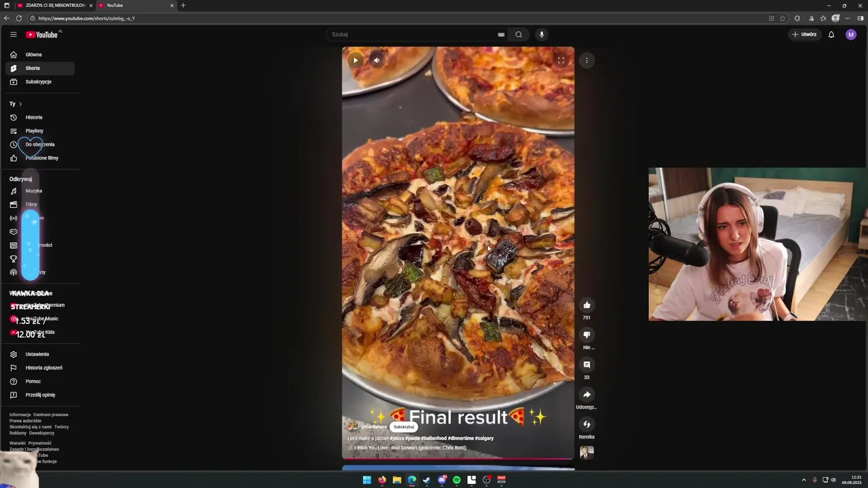
Task: Open the Short's three-dot more menu
Action: pos(587,60)
